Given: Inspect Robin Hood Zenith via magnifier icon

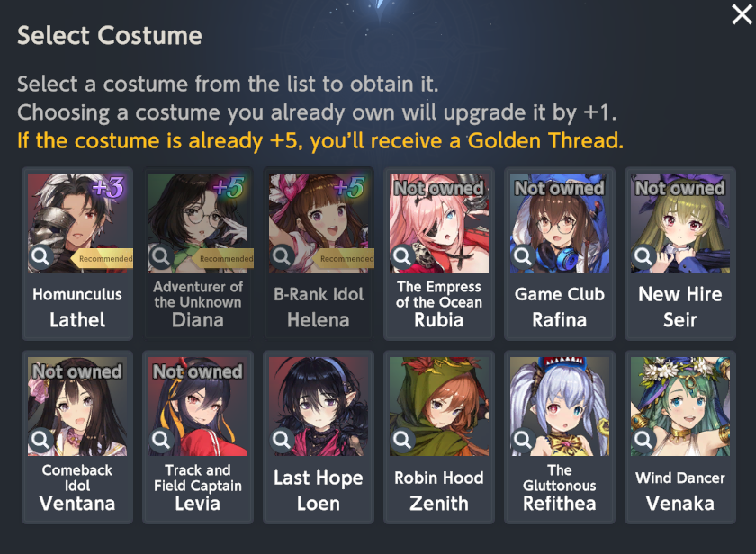Looking at the screenshot, I should [x=402, y=440].
